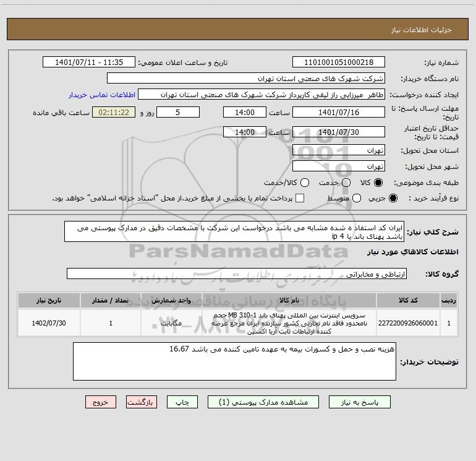This screenshot has height=461, width=476.
Task: Click the request creator name field
Action: click(261, 95)
